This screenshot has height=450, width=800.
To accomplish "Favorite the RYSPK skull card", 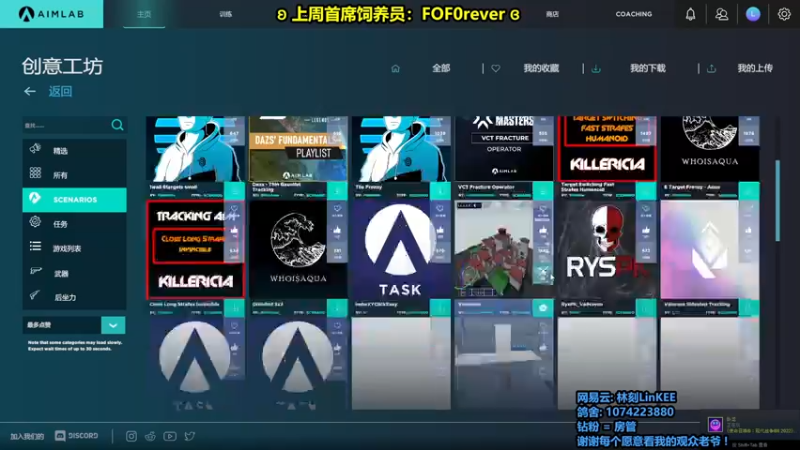I will (x=646, y=209).
